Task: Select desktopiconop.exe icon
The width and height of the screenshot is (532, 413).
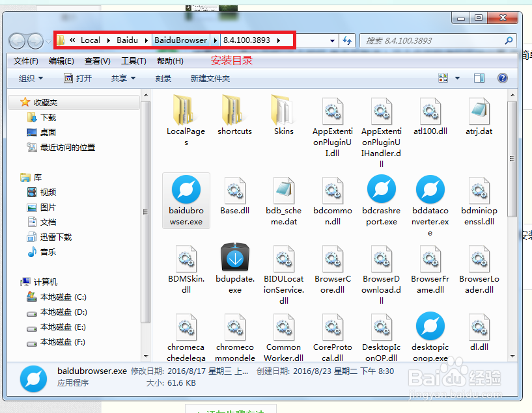Action: coord(430,326)
